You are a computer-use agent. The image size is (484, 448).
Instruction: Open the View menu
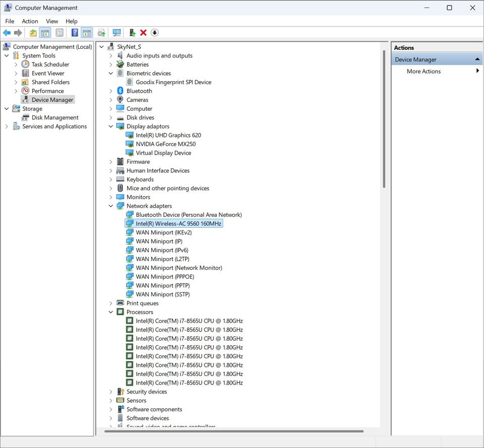(52, 21)
